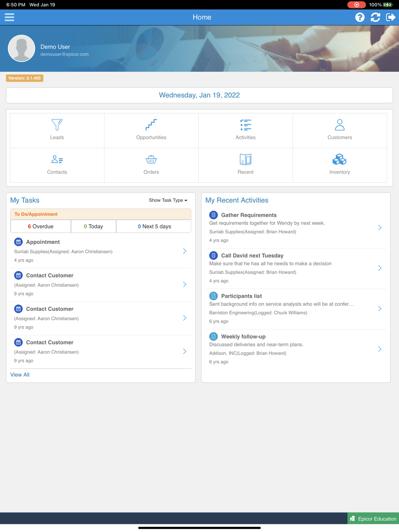This screenshot has width=399, height=532.
Task: Click the Epicor Education button
Action: click(x=373, y=518)
